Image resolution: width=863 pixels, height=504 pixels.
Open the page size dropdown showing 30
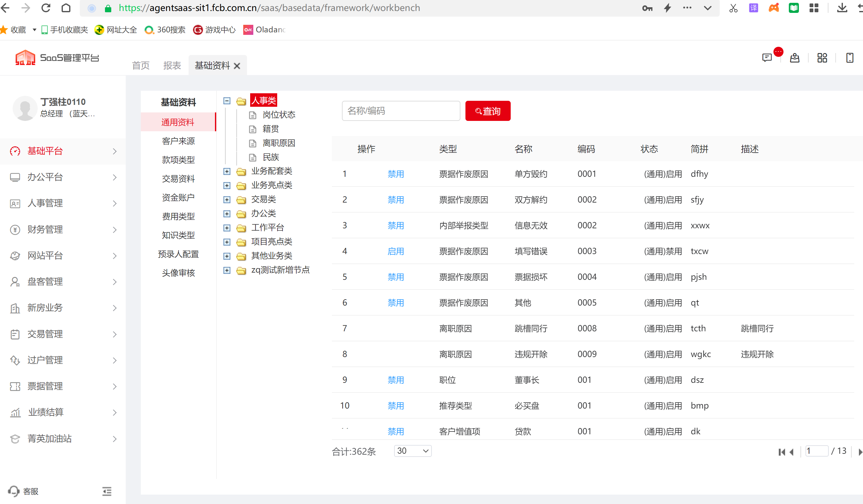[413, 451]
